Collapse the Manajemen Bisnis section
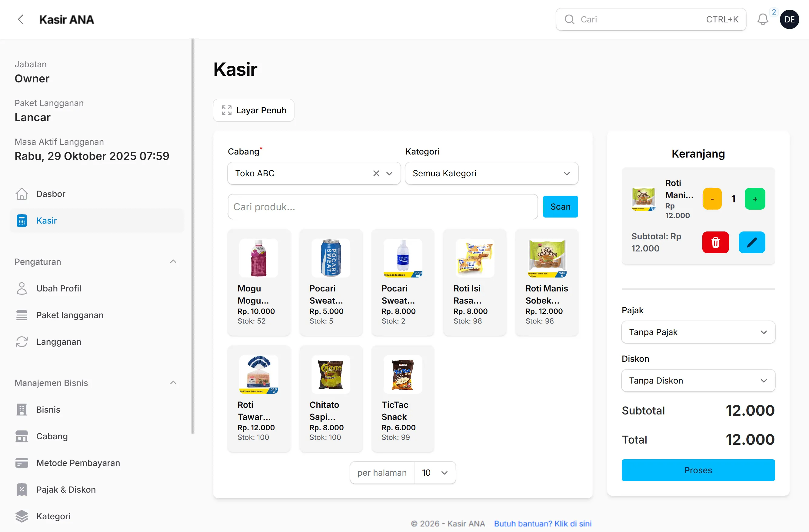The image size is (809, 532). coord(173,382)
